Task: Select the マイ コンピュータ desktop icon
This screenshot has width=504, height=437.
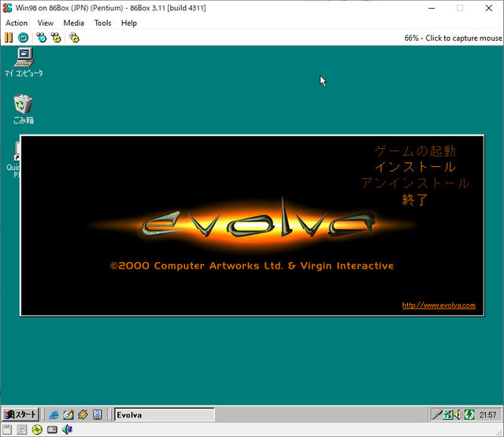Action: pyautogui.click(x=24, y=62)
